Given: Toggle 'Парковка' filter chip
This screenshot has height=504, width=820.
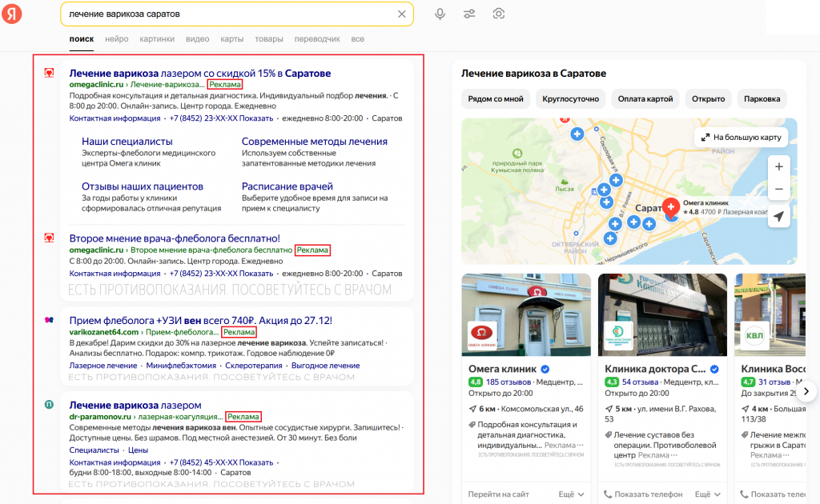Looking at the screenshot, I should click(x=762, y=98).
